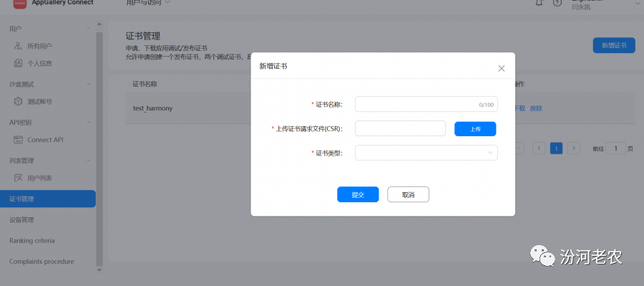
Task: Click the 提交 button
Action: pyautogui.click(x=358, y=195)
